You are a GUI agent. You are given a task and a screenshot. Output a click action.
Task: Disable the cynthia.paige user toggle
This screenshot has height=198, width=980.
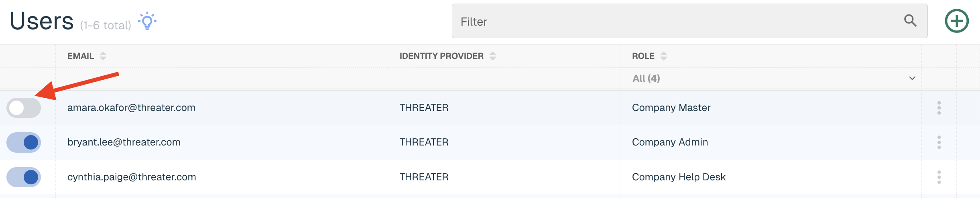point(24,177)
